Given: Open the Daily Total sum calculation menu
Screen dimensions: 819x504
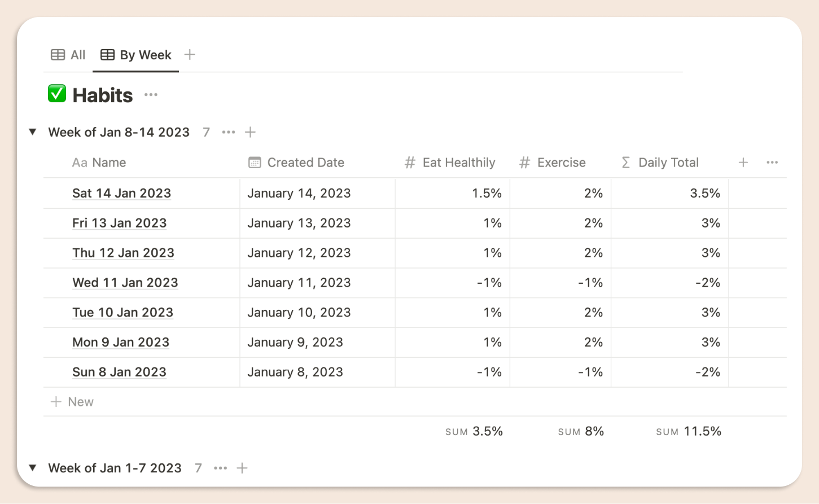Looking at the screenshot, I should click(x=689, y=432).
